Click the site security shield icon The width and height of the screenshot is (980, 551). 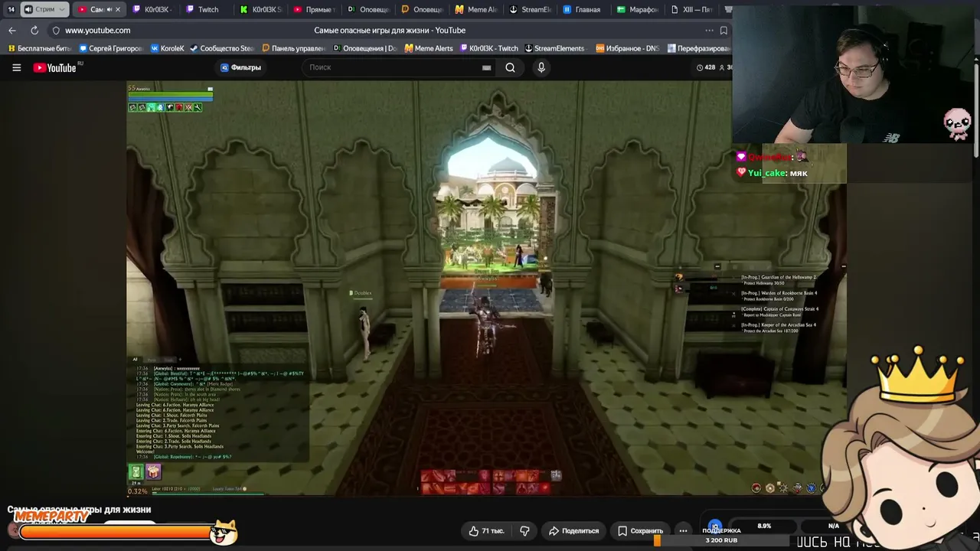56,31
